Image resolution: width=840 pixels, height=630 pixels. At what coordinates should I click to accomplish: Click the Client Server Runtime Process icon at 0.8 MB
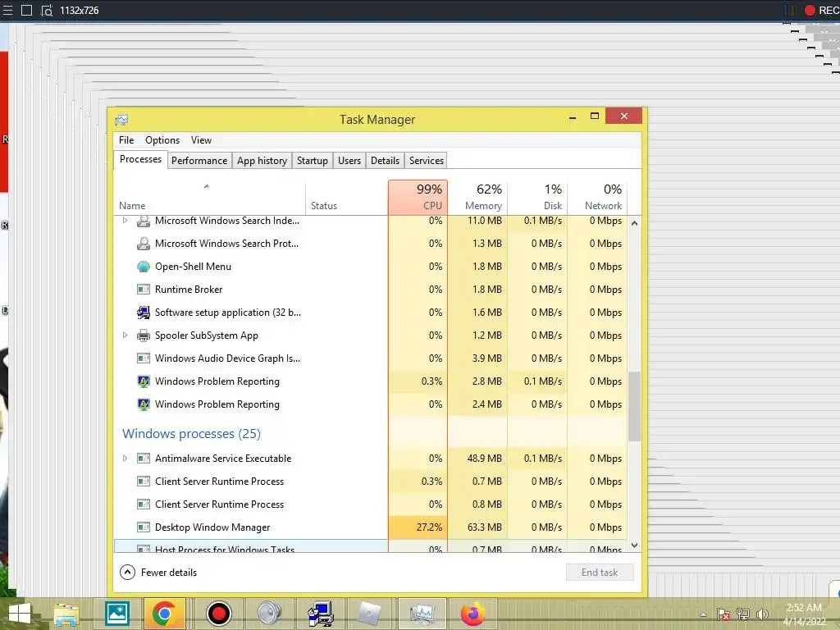[143, 504]
